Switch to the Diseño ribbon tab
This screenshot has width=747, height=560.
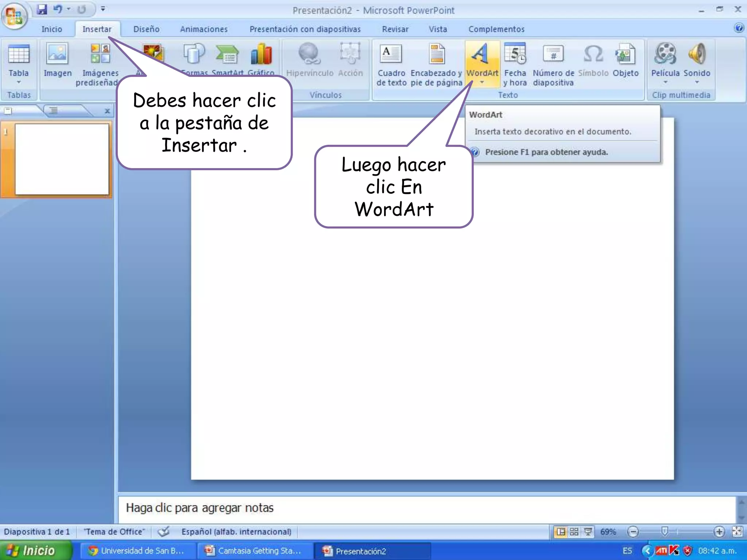tap(146, 29)
